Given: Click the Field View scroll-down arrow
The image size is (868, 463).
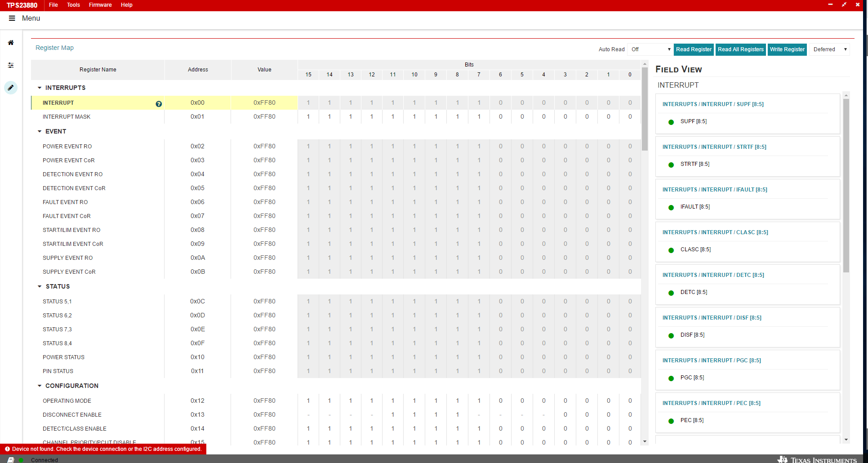Looking at the screenshot, I should pos(846,440).
